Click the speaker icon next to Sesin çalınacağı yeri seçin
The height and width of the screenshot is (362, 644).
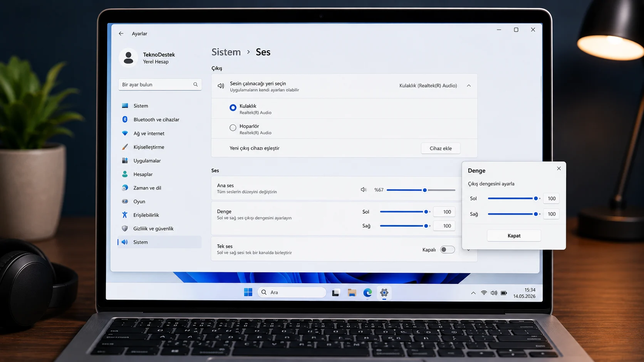pyautogui.click(x=221, y=86)
